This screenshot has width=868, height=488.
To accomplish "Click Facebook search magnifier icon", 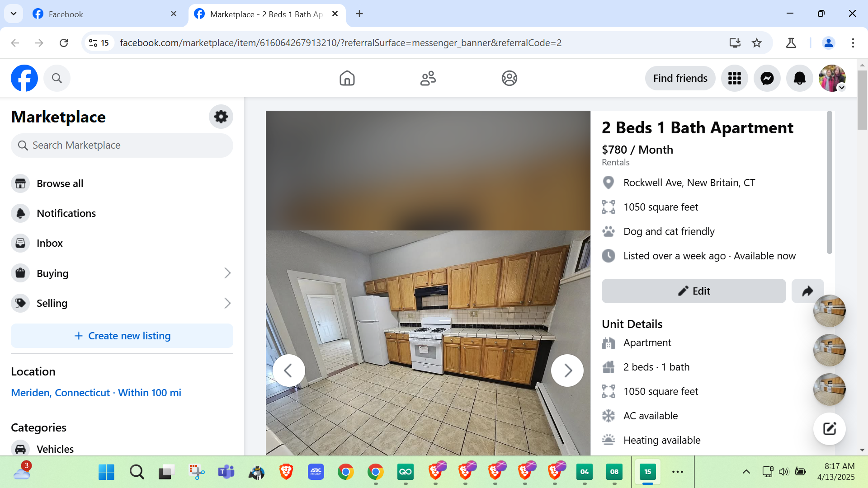I will pos(57,78).
